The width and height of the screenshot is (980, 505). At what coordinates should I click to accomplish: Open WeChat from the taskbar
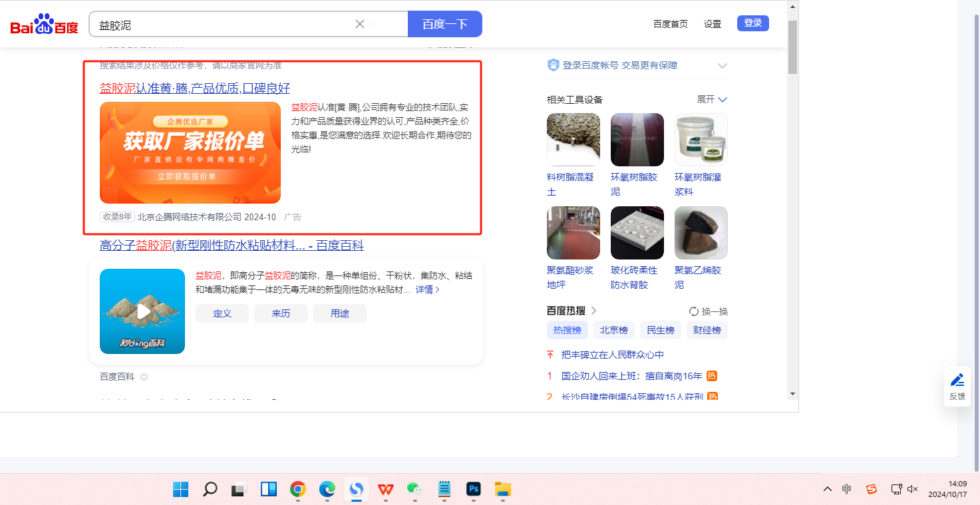point(415,490)
